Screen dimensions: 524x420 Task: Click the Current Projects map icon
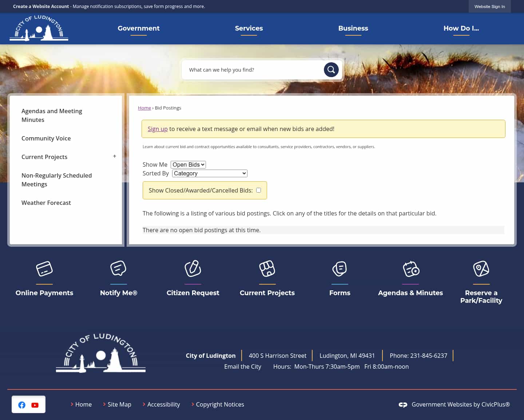(267, 269)
